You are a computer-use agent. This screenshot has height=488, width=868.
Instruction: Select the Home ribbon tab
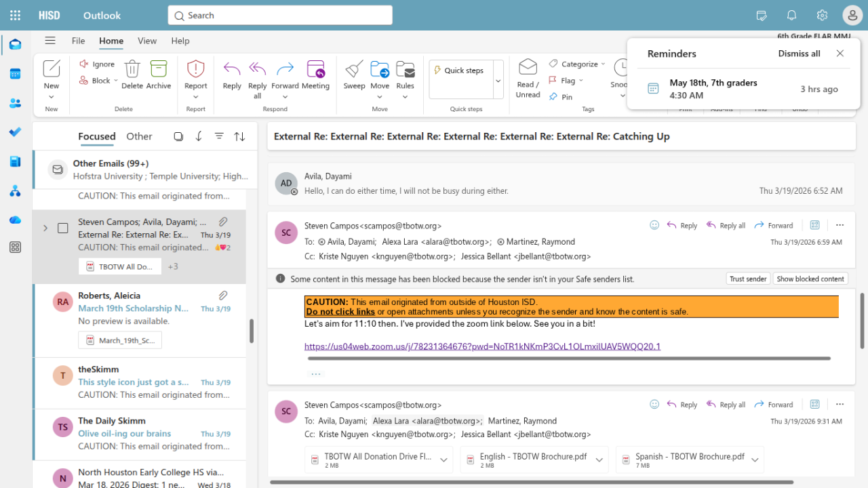pyautogui.click(x=111, y=41)
